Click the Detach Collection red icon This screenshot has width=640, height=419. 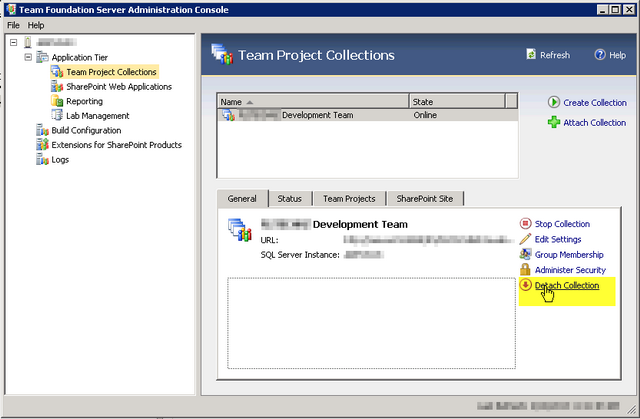pos(525,284)
